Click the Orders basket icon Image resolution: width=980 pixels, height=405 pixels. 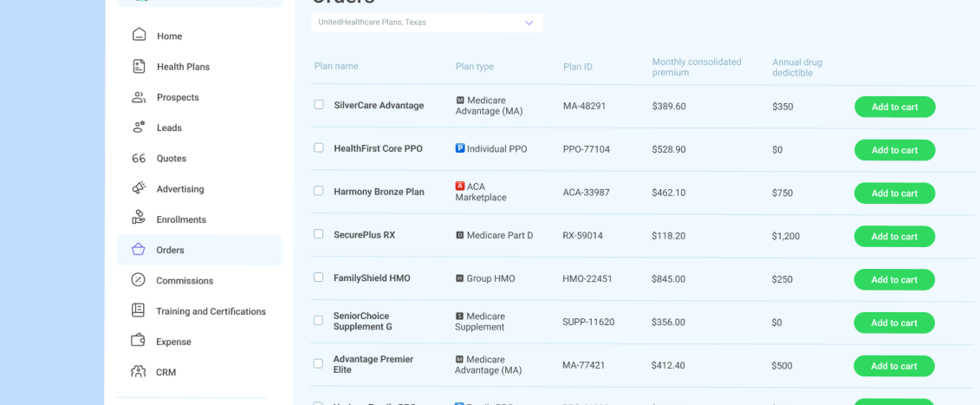(138, 249)
